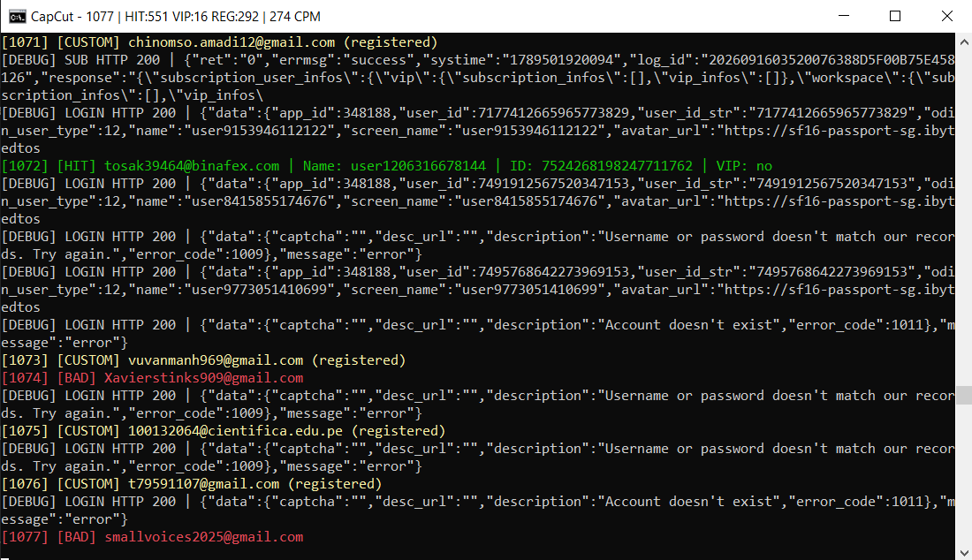This screenshot has height=560, width=972.
Task: Close the CapCut console window
Action: tap(946, 16)
